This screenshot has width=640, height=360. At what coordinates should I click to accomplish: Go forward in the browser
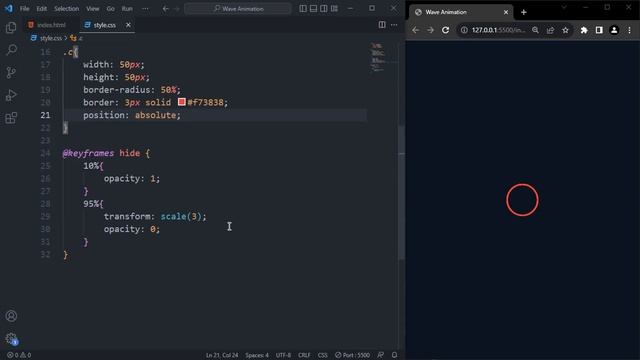point(430,30)
